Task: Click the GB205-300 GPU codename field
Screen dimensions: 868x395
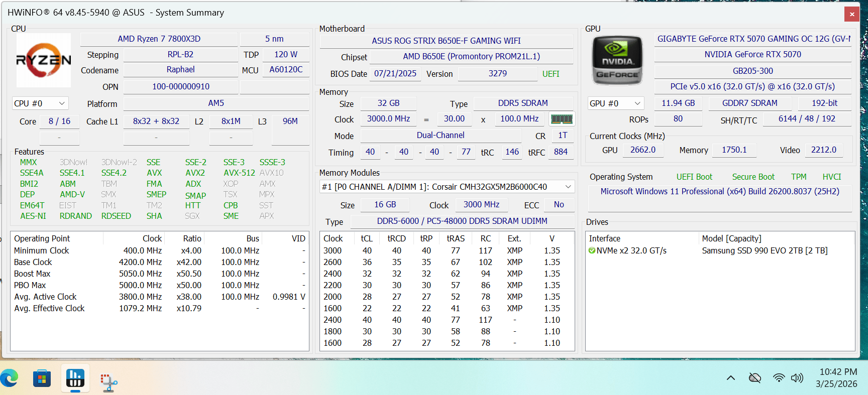Action: pyautogui.click(x=753, y=71)
